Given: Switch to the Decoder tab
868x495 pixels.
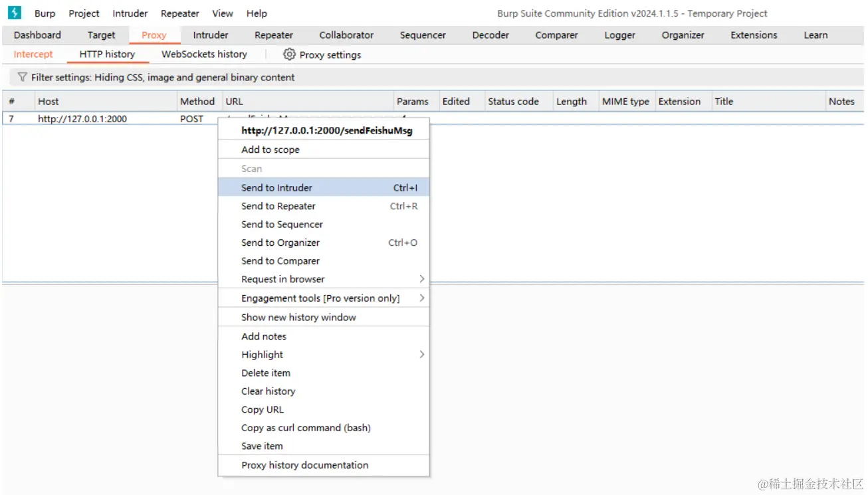Looking at the screenshot, I should [x=490, y=35].
